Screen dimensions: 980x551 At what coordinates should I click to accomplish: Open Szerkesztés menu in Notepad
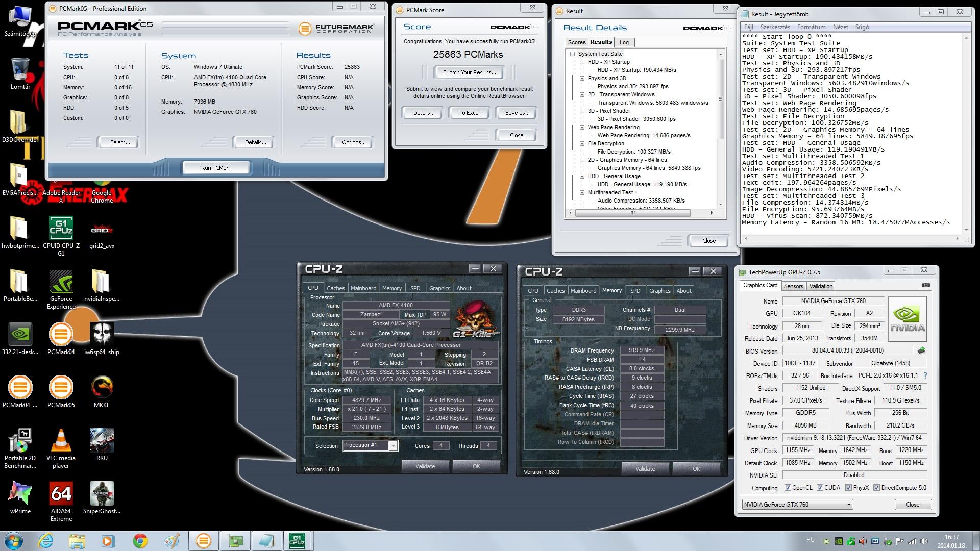coord(775,27)
